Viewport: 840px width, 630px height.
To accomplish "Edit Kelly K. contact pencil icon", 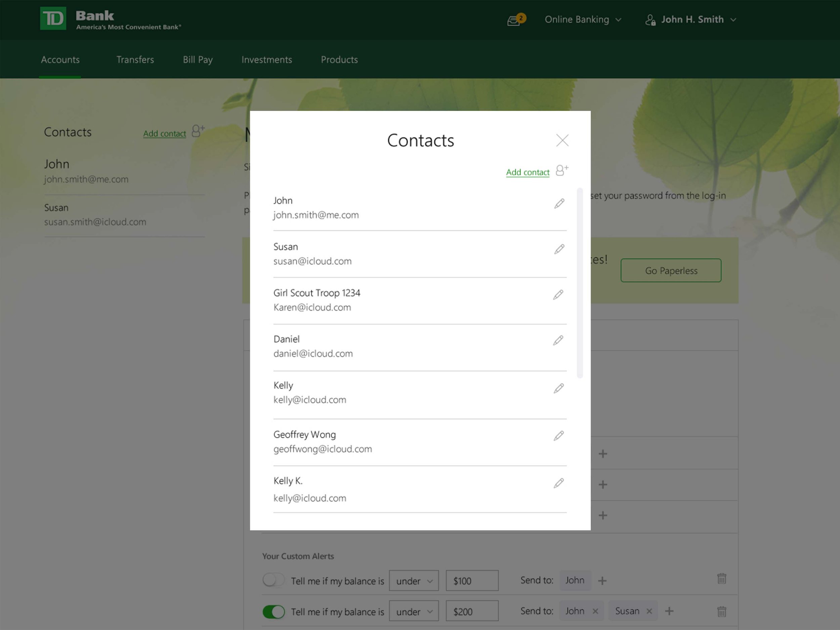I will pyautogui.click(x=558, y=483).
